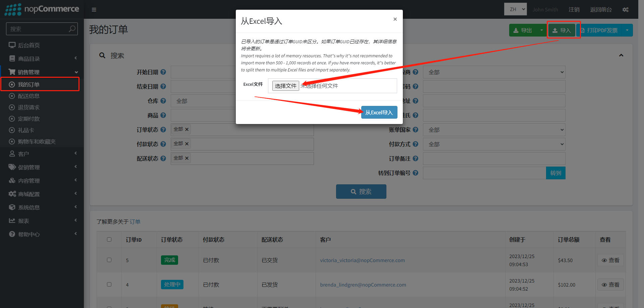Collapse the search panel with chevron
The width and height of the screenshot is (644, 308).
point(621,55)
